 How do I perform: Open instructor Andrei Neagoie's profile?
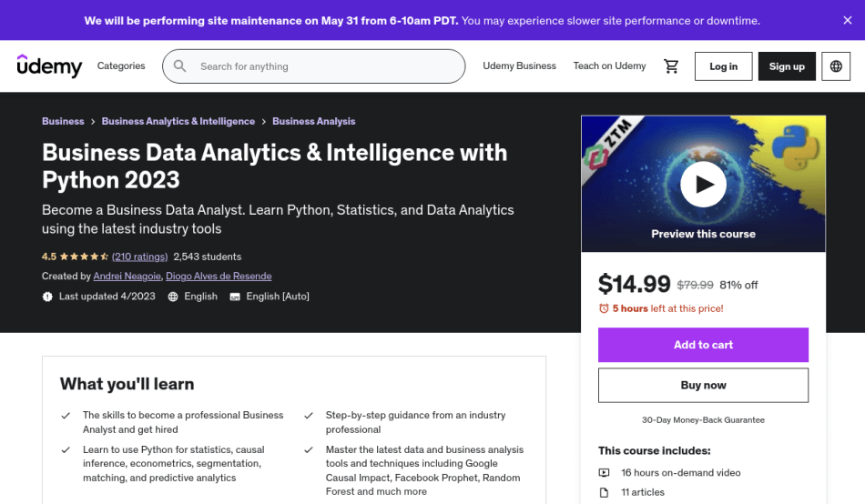[127, 276]
